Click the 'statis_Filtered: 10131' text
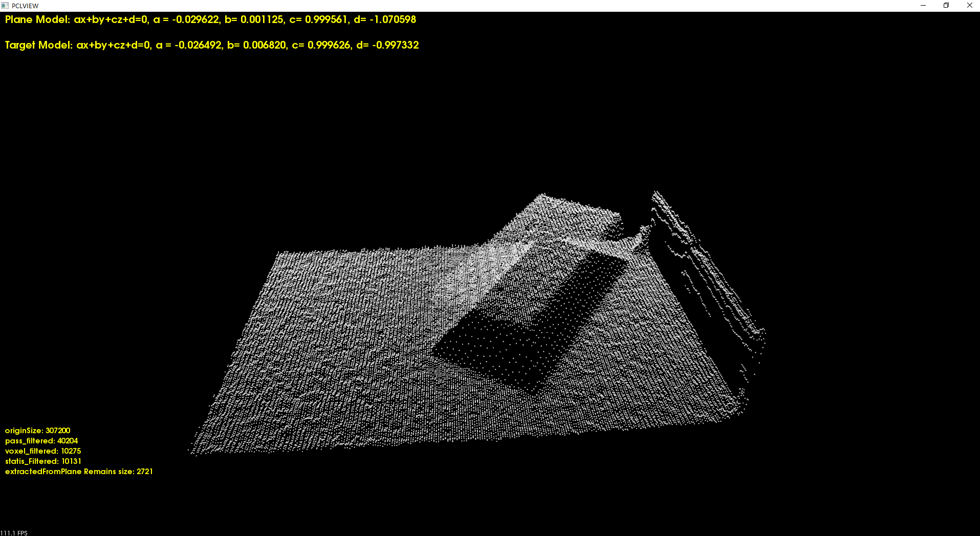 [43, 461]
